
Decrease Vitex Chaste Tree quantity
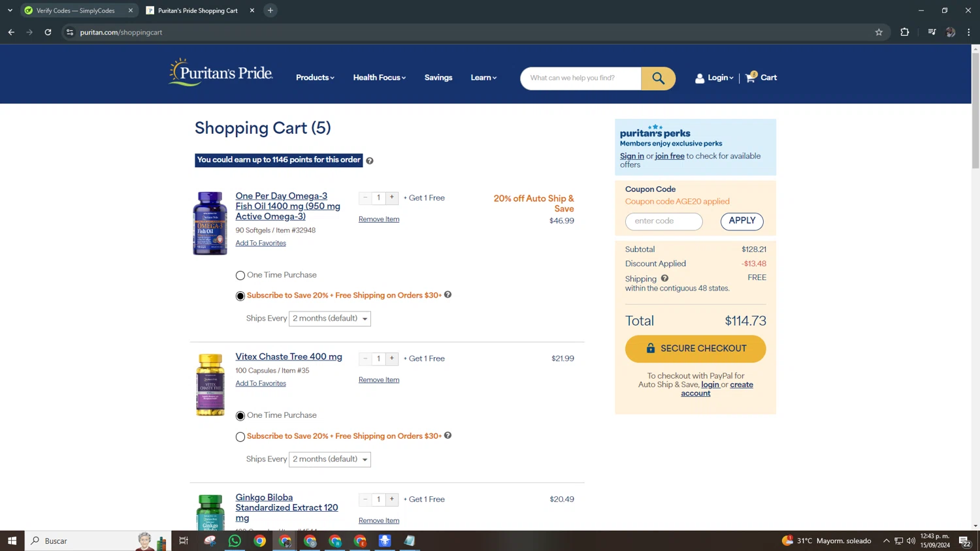click(x=365, y=358)
